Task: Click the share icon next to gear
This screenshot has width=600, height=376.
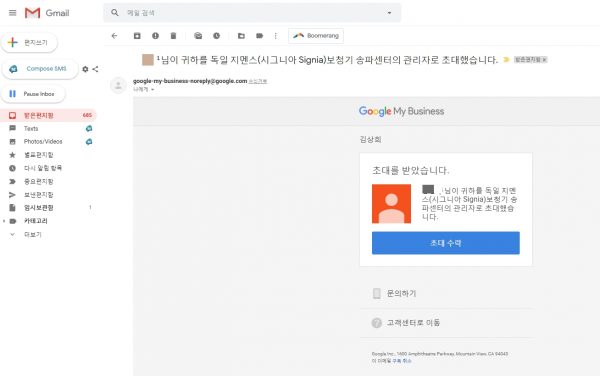Action: (x=95, y=69)
